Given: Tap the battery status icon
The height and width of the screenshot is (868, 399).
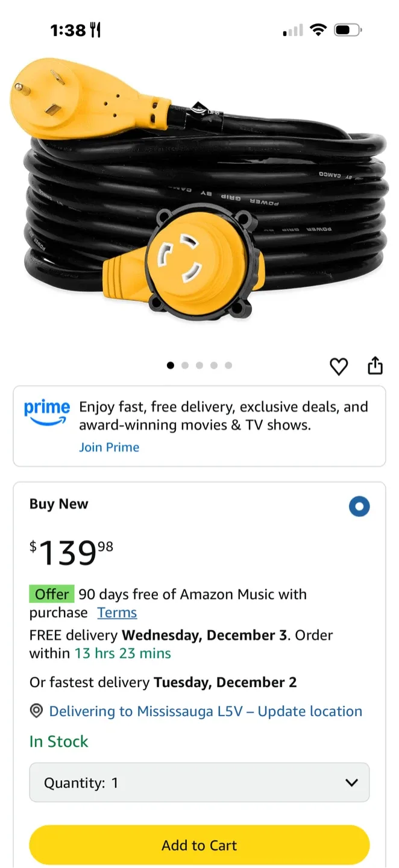Looking at the screenshot, I should point(348,30).
